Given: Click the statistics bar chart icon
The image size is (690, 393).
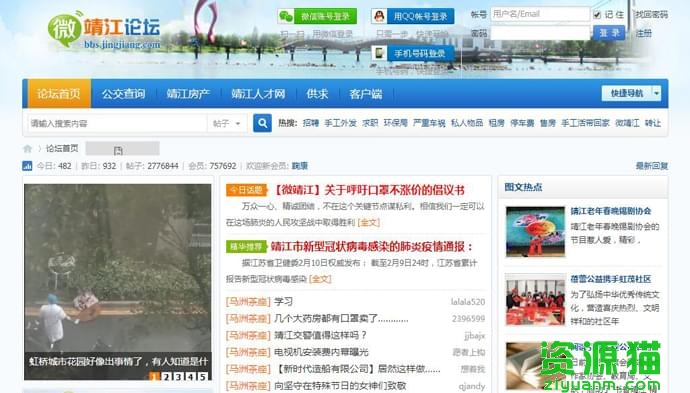Looking at the screenshot, I should tap(27, 166).
